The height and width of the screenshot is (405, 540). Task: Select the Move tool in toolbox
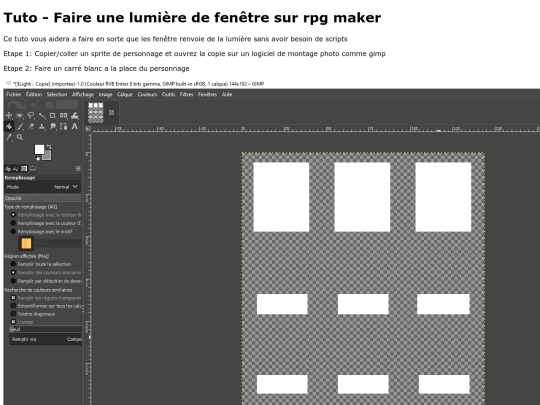[9, 115]
